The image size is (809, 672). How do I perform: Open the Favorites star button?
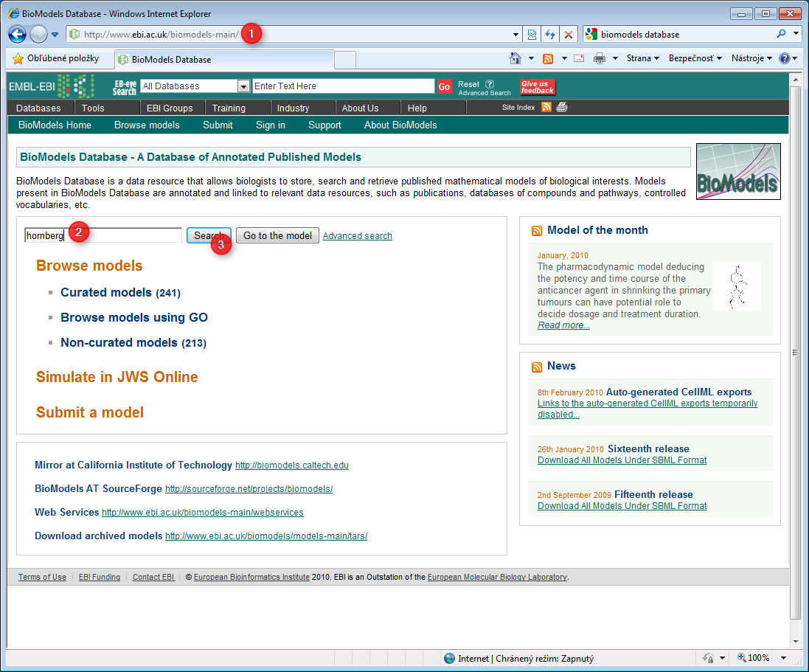(56, 58)
